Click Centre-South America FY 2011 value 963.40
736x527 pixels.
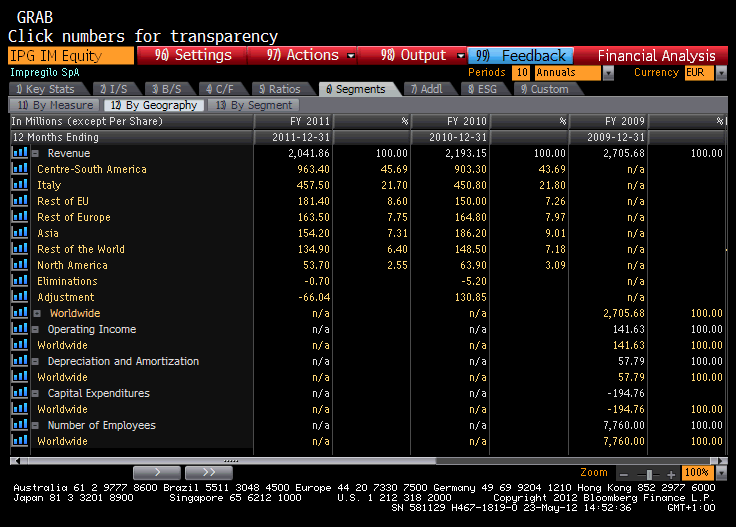click(x=314, y=169)
